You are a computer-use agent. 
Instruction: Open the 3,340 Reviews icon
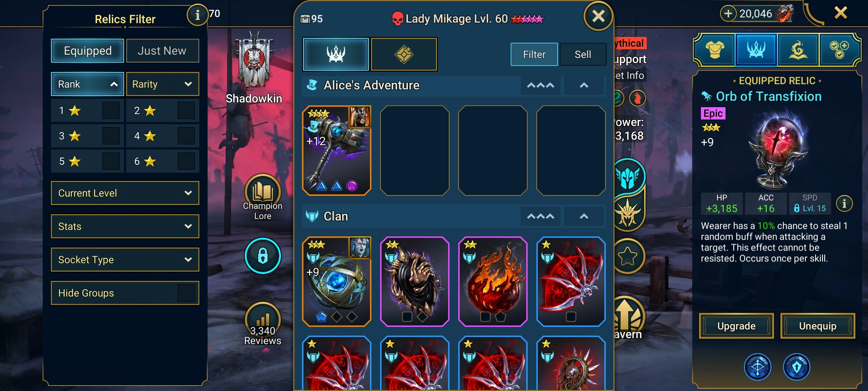pyautogui.click(x=263, y=323)
